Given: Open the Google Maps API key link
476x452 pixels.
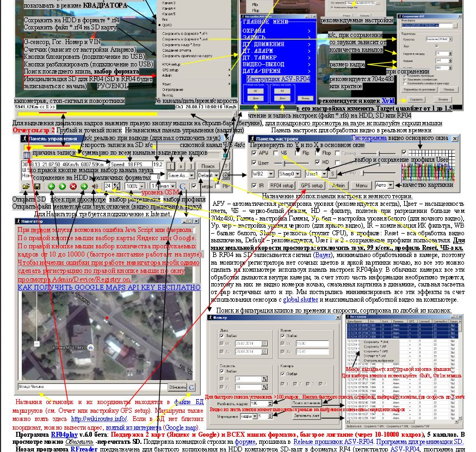Looking at the screenshot, I should coord(109,287).
